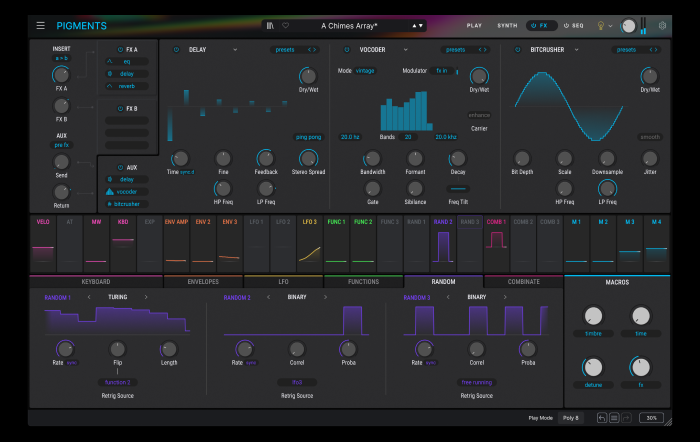Image resolution: width=700 pixels, height=442 pixels.
Task: Click the Bitcrusher LP Freq knob
Action: [x=607, y=189]
